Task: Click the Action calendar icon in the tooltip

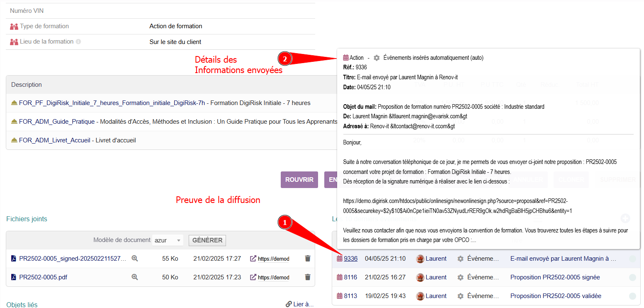Action: pyautogui.click(x=346, y=58)
